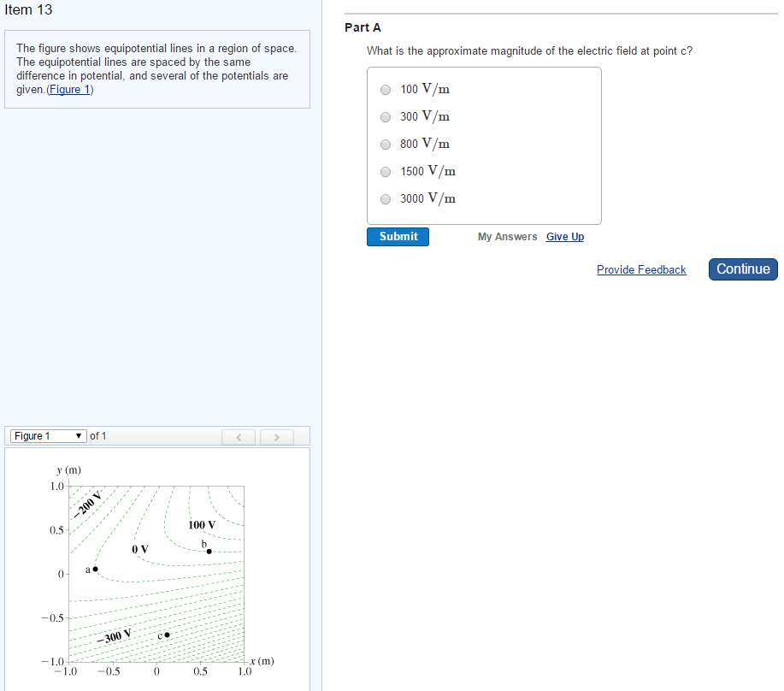Click the Part A heading
The height and width of the screenshot is (691, 784).
(363, 27)
